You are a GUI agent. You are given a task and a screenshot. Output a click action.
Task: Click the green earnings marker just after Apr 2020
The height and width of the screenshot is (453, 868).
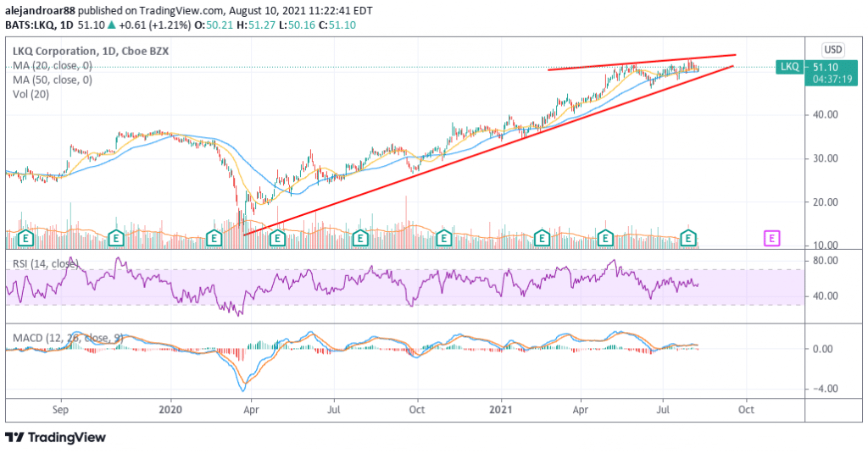[277, 239]
